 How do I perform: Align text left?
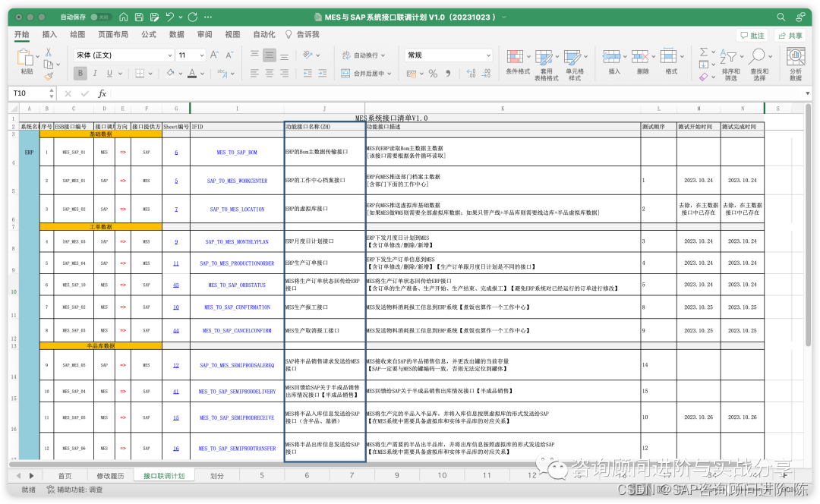tap(254, 73)
